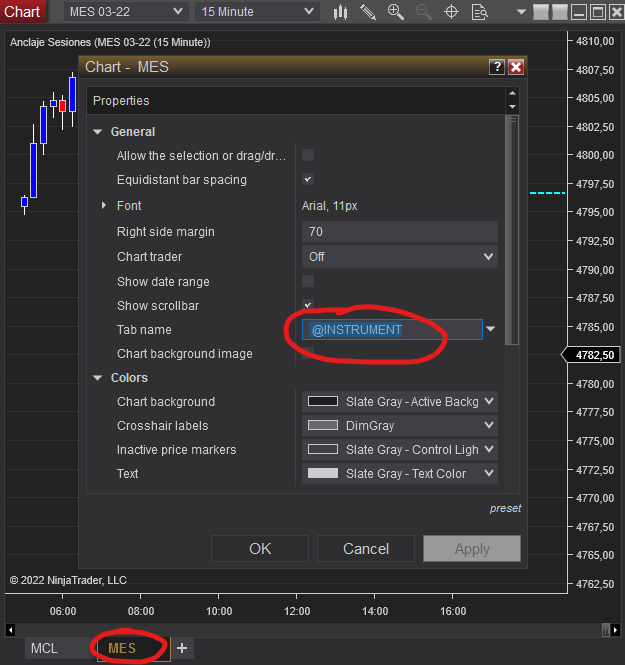Open the drawing tools pencil icon
This screenshot has height=665, width=625.
368,12
